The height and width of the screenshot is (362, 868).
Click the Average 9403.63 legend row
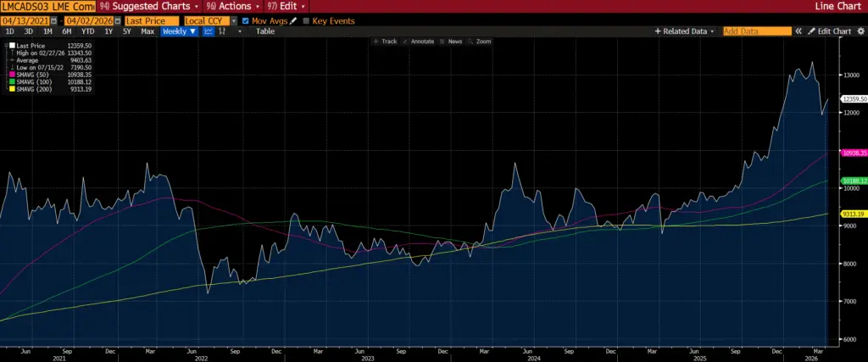[50, 60]
